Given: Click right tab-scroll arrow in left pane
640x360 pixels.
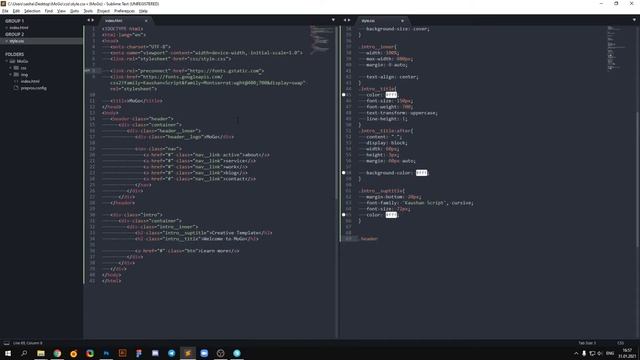Looking at the screenshot, I should (x=93, y=20).
